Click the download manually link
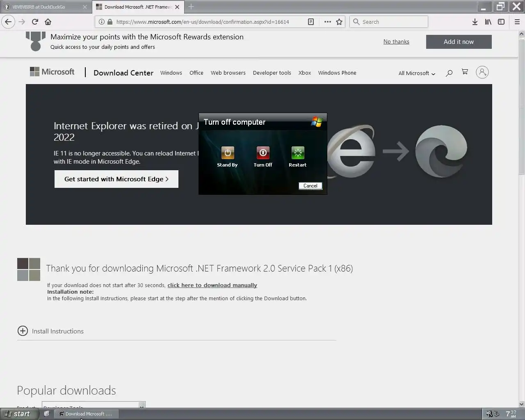 pyautogui.click(x=212, y=285)
